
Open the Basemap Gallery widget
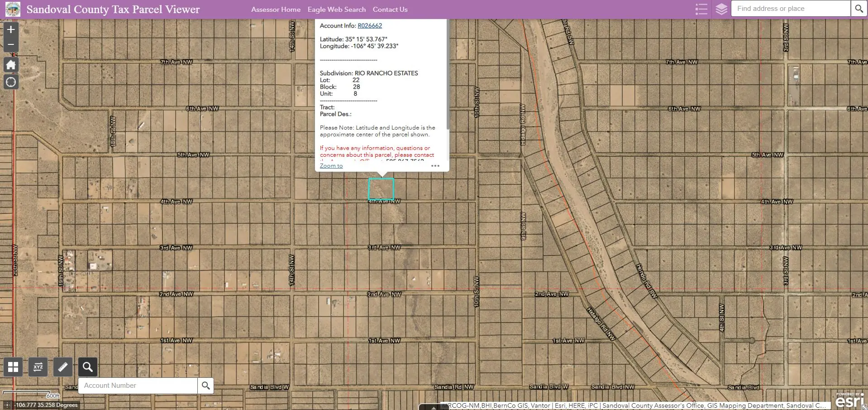pyautogui.click(x=13, y=367)
